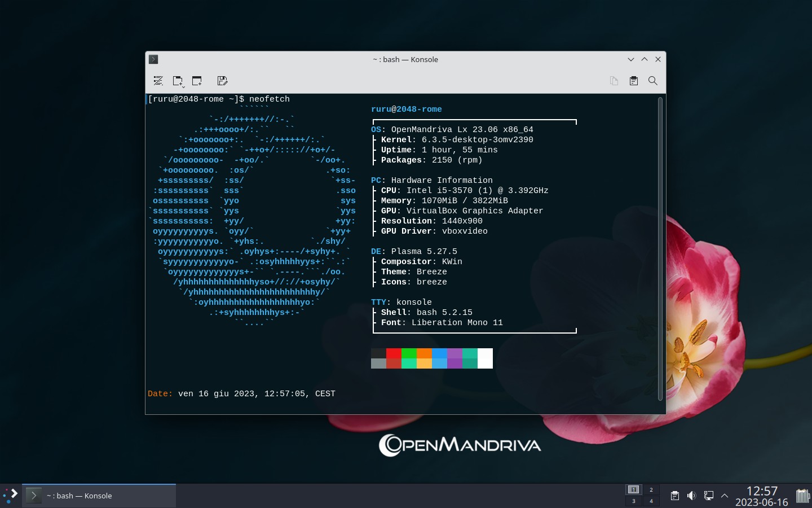Click the Save Output As icon
The height and width of the screenshot is (508, 812).
222,81
